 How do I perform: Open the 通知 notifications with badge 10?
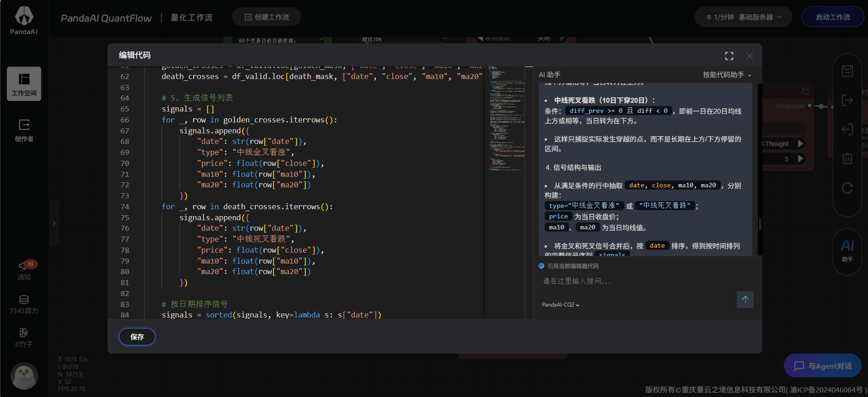(24, 271)
